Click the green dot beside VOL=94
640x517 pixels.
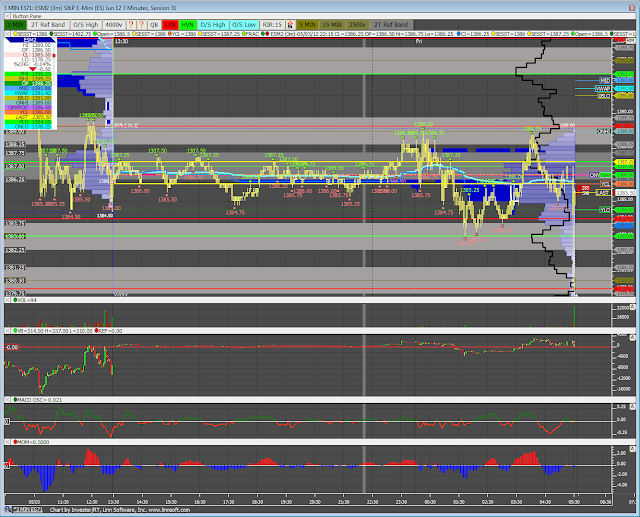coord(16,300)
